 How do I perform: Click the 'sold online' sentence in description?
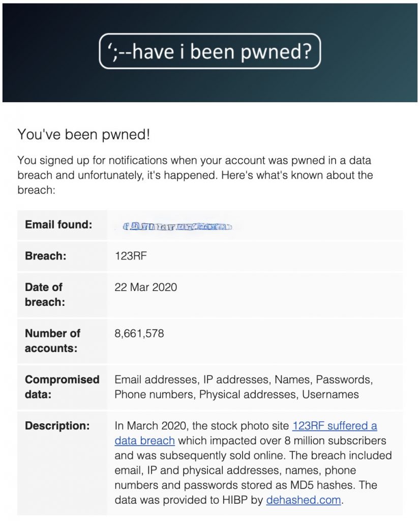point(199,455)
